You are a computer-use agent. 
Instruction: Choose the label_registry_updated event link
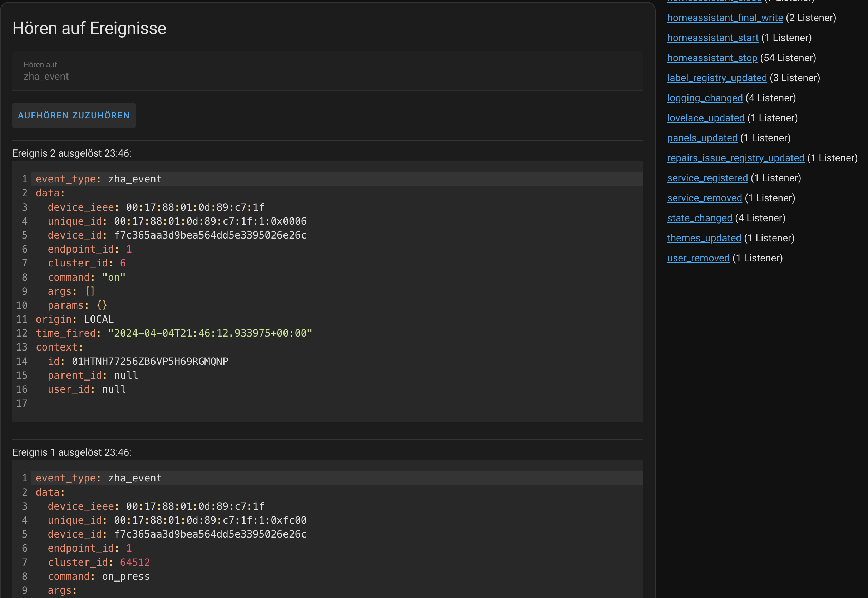coord(717,78)
